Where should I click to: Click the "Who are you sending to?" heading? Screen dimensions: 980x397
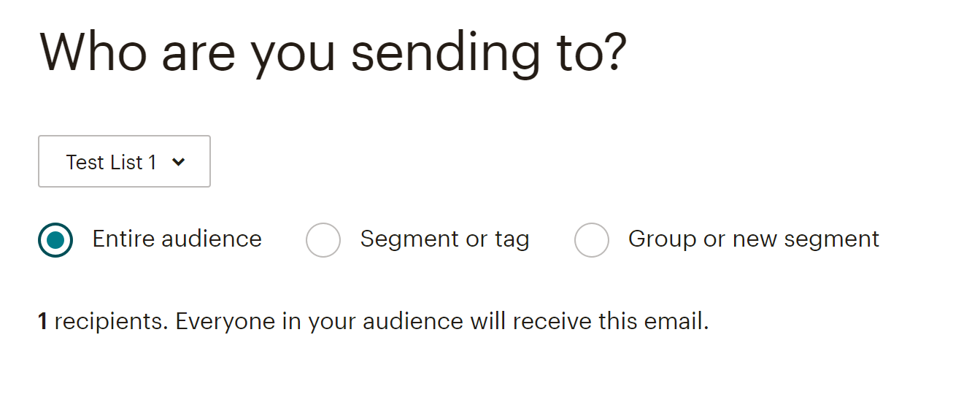[x=332, y=53]
